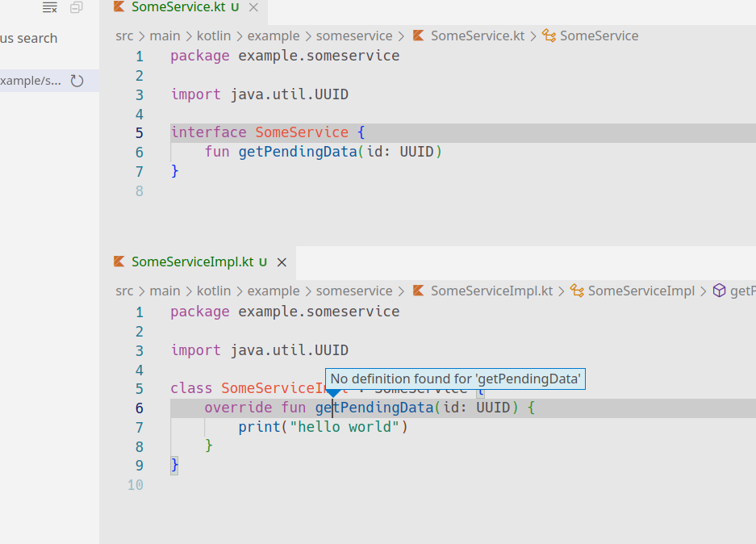Click line number 10 in lower editor
756x544 pixels.
136,485
